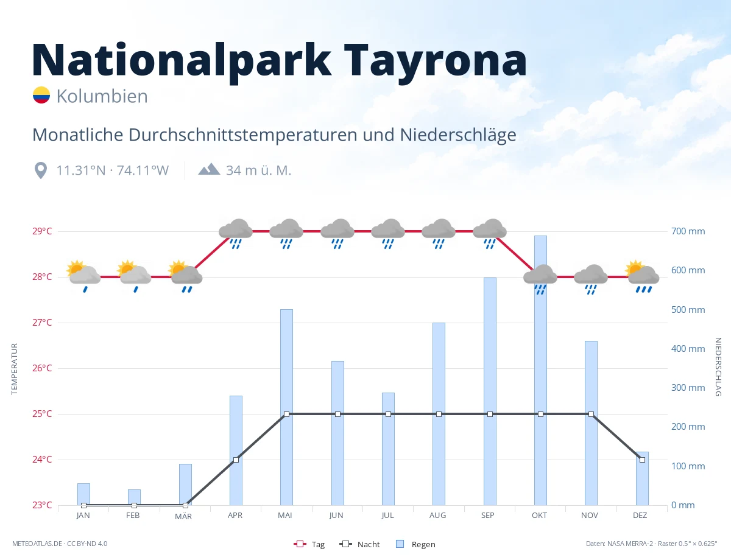Click the mountain elevation icon
The width and height of the screenshot is (731, 560).
tap(209, 169)
